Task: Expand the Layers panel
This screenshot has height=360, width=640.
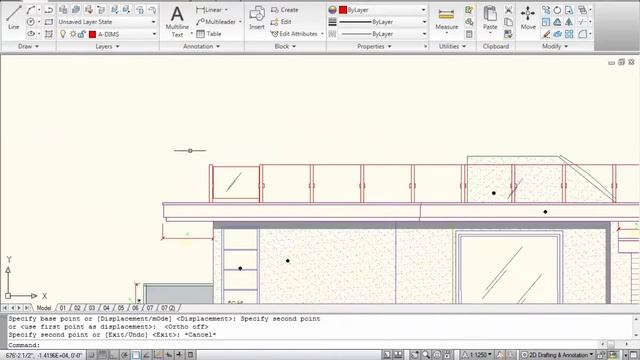Action: point(107,46)
